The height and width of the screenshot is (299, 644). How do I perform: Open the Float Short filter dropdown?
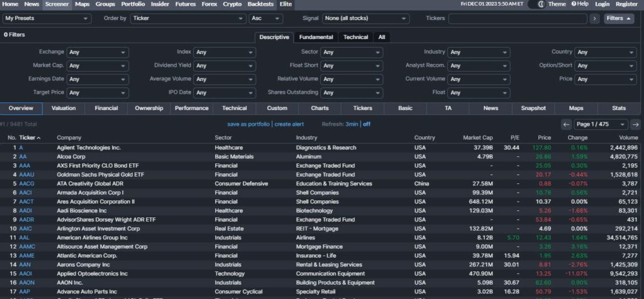[x=352, y=65]
